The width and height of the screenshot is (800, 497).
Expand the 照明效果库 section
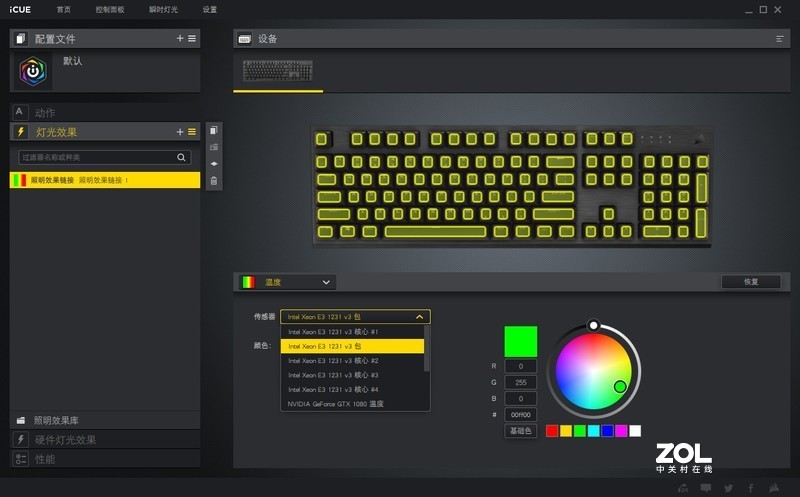105,420
